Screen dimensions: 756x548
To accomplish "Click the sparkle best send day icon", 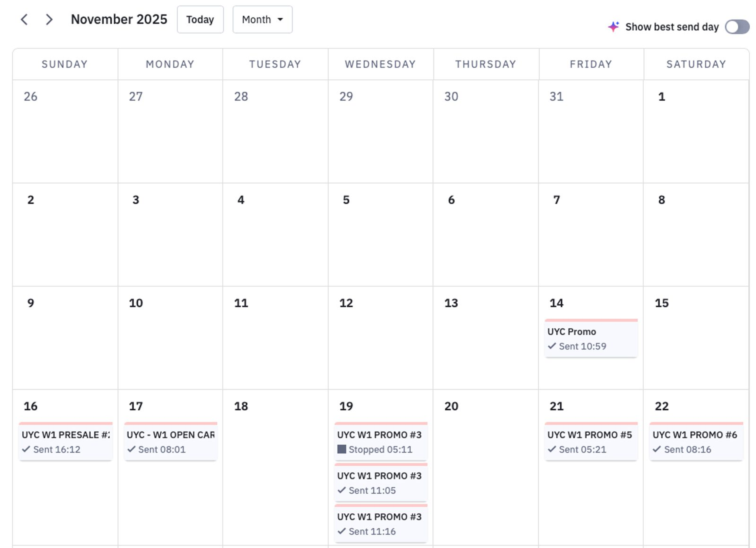I will click(x=613, y=27).
